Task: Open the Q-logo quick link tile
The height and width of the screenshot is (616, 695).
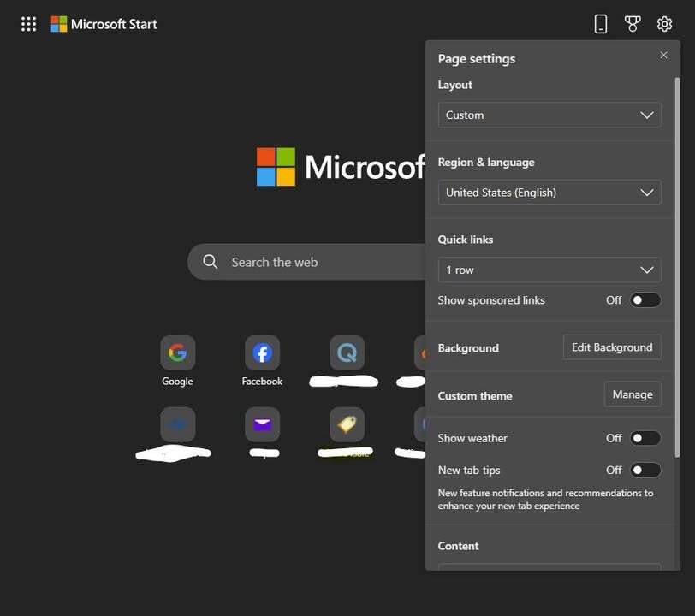Action: tap(345, 352)
